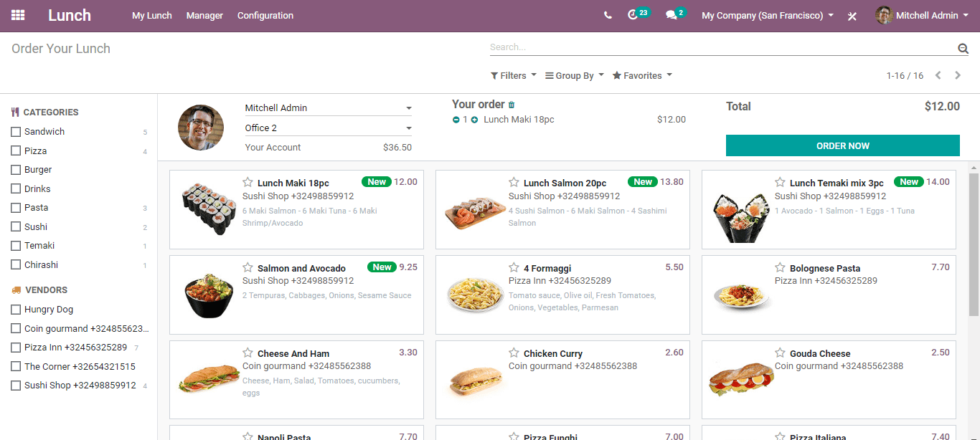Screen dimensions: 980x440
Task: Filter by Hungry Dog vendor
Action: click(16, 310)
